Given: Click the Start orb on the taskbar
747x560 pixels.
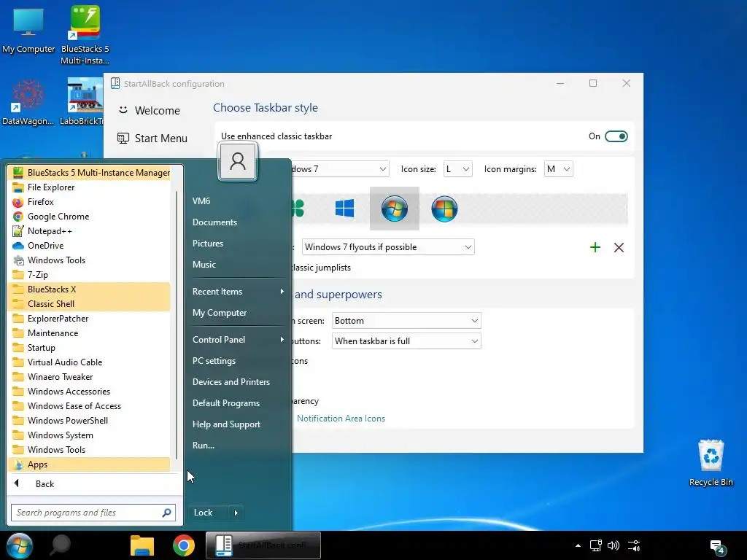Looking at the screenshot, I should click(20, 545).
